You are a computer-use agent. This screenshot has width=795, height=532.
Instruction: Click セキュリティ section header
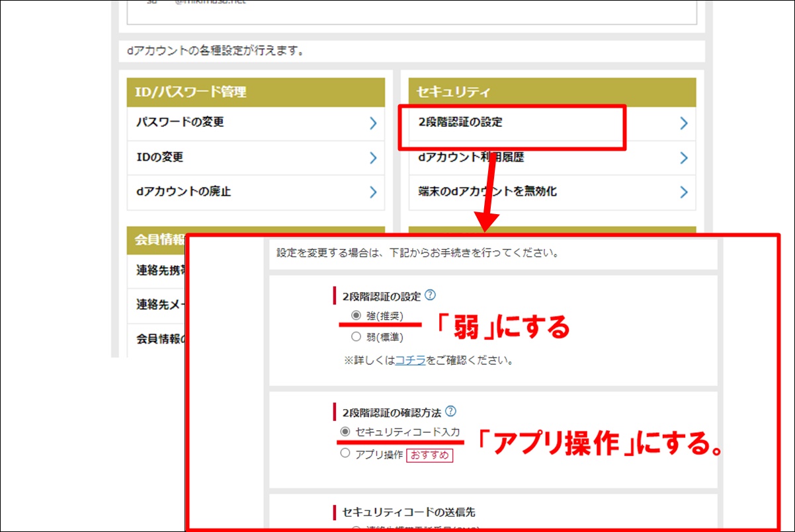[552, 93]
